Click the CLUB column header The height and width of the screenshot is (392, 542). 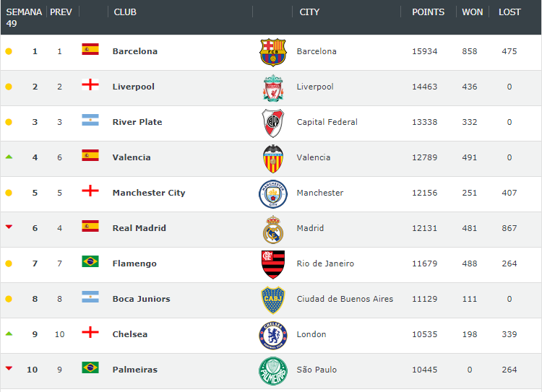(125, 12)
